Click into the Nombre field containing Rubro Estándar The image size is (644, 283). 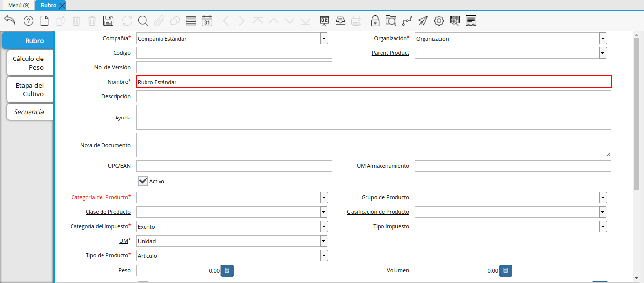[374, 82]
